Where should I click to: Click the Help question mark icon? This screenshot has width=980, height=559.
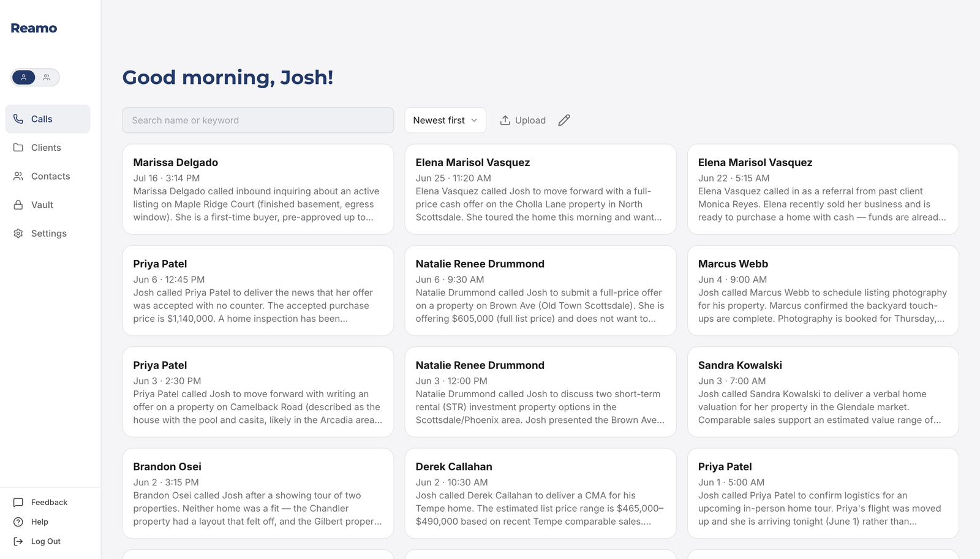click(x=18, y=522)
